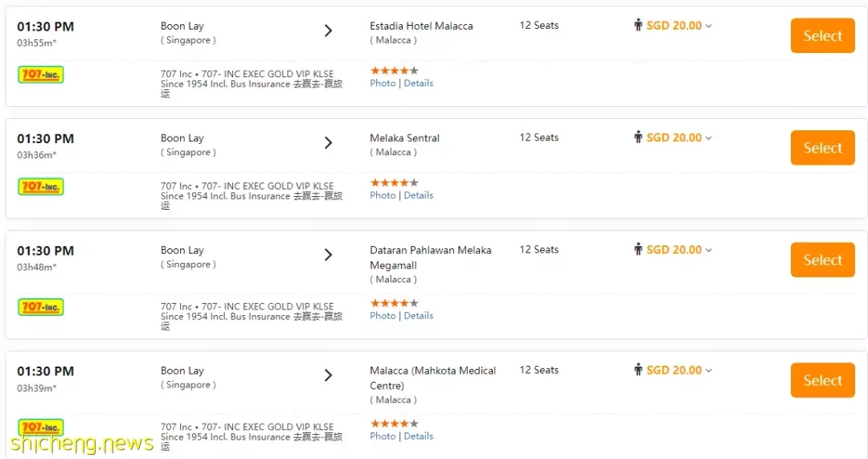Screen dimensions: 868x459
Task: Expand SGD 20.00 price for Melaka Sentral
Action: tap(678, 137)
